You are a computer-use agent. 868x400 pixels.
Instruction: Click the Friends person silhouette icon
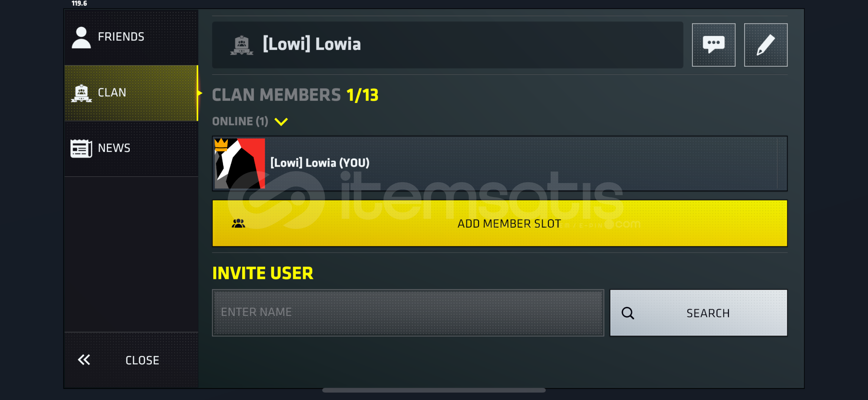[x=81, y=37]
